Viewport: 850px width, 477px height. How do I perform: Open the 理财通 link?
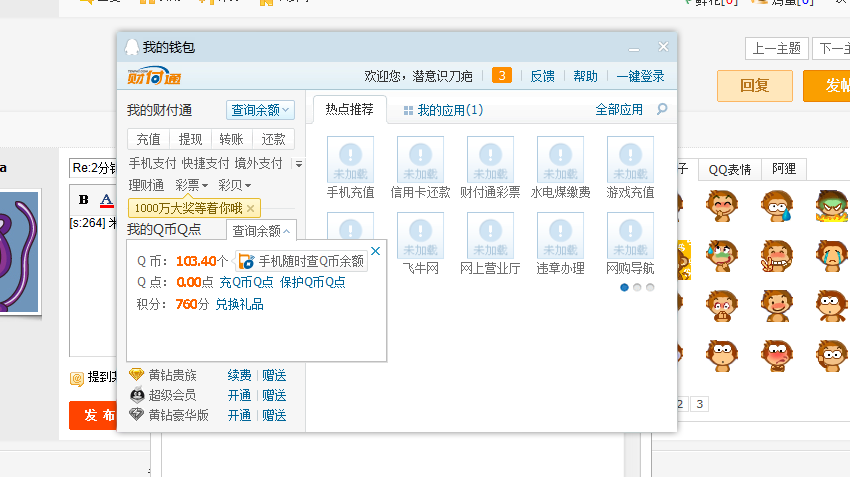146,185
